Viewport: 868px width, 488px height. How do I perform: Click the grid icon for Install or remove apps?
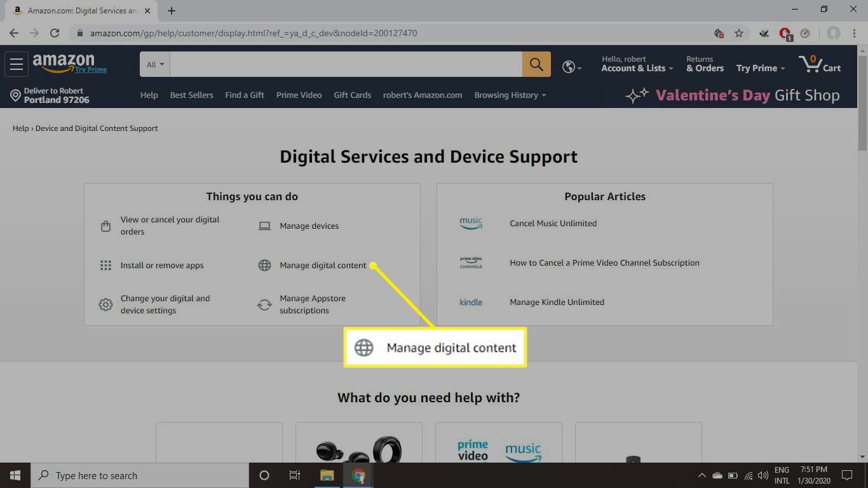[105, 266]
